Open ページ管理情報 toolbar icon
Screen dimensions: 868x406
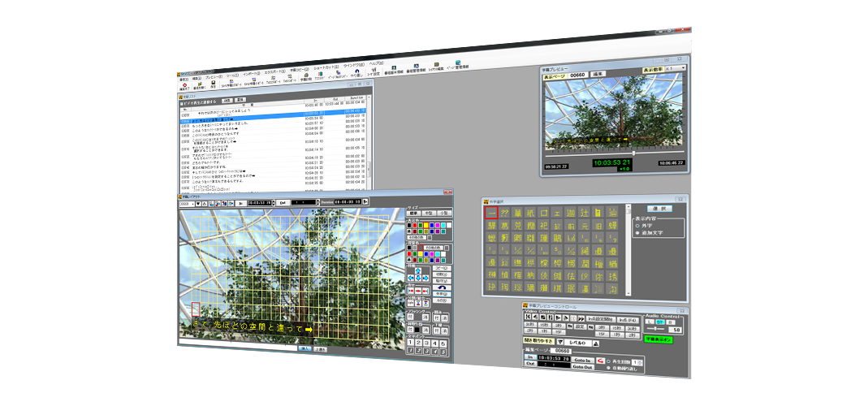[458, 65]
